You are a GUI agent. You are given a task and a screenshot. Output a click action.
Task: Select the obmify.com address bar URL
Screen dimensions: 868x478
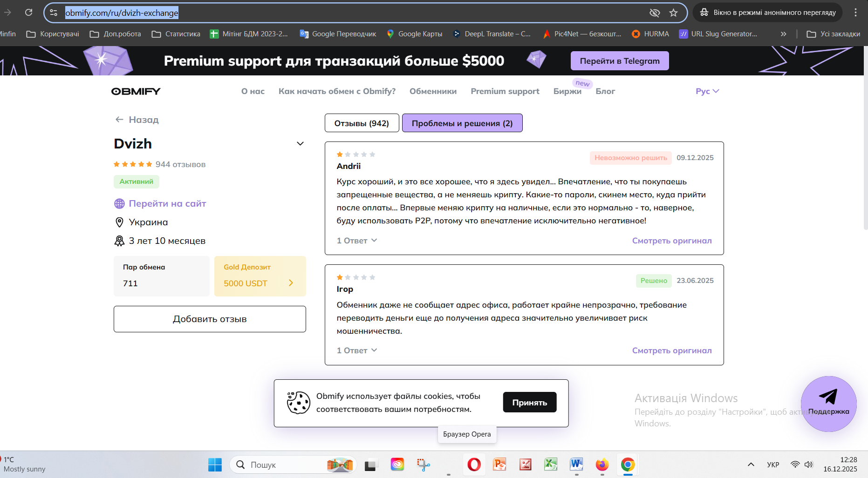tap(122, 13)
